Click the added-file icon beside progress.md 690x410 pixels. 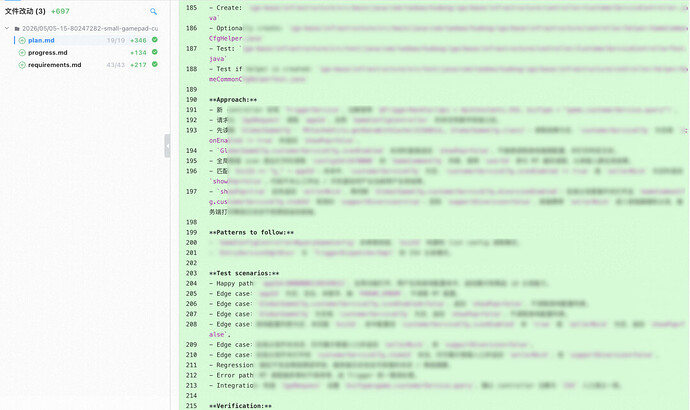coord(22,53)
